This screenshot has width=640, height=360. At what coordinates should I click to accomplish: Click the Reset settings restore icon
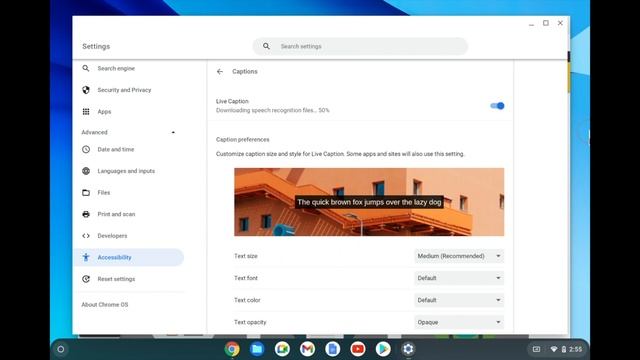(x=86, y=279)
